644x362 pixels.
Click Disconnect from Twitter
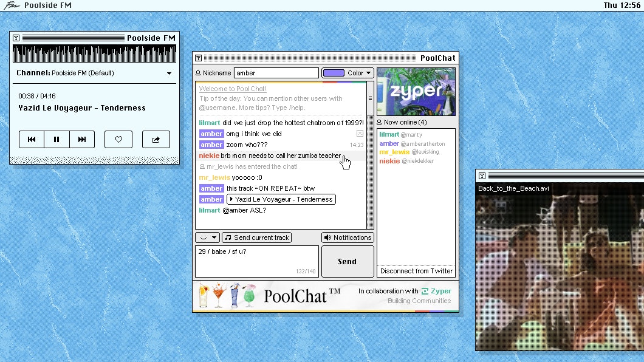click(x=416, y=271)
